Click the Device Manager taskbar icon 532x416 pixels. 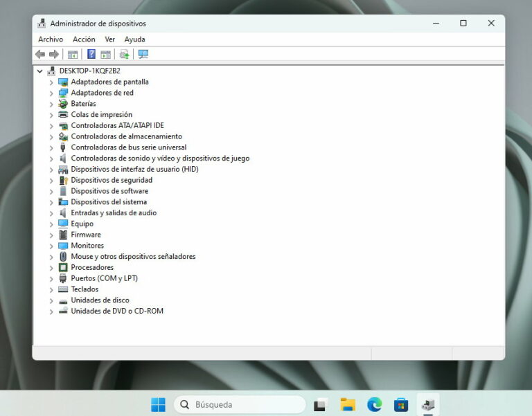tap(428, 404)
